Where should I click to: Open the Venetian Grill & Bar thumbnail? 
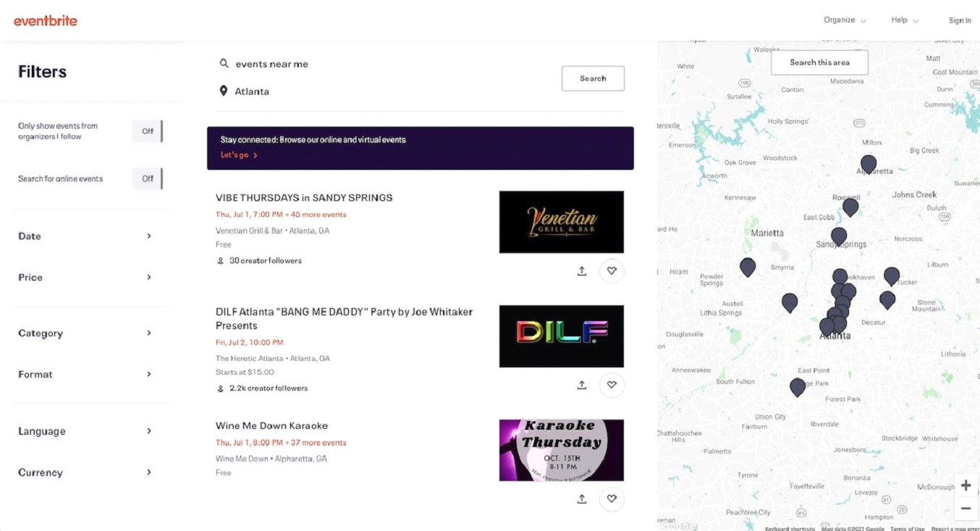pyautogui.click(x=562, y=222)
